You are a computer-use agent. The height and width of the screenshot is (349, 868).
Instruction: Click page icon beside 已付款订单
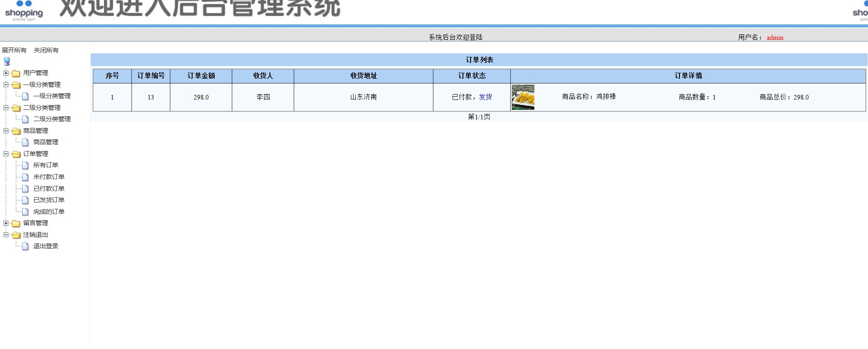[x=25, y=189]
